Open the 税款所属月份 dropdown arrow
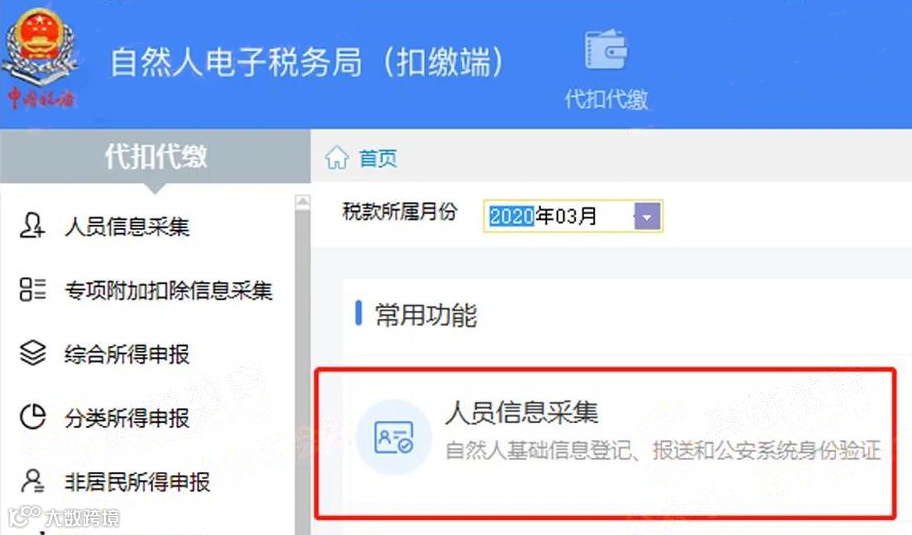 (x=647, y=217)
